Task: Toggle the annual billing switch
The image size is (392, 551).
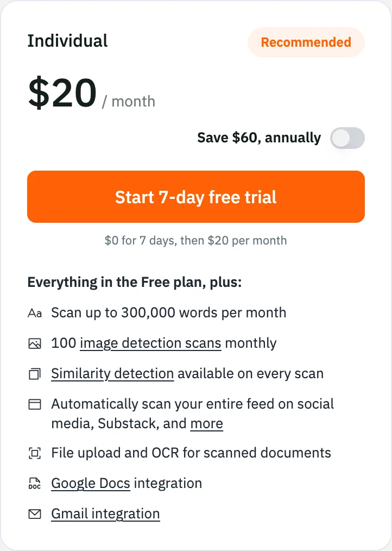Action: tap(347, 138)
